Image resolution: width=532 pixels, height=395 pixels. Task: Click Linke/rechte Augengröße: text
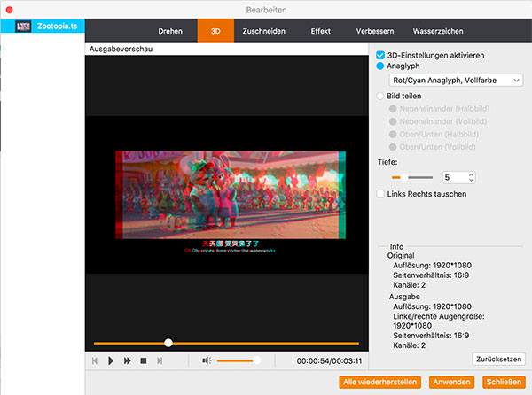point(439,316)
